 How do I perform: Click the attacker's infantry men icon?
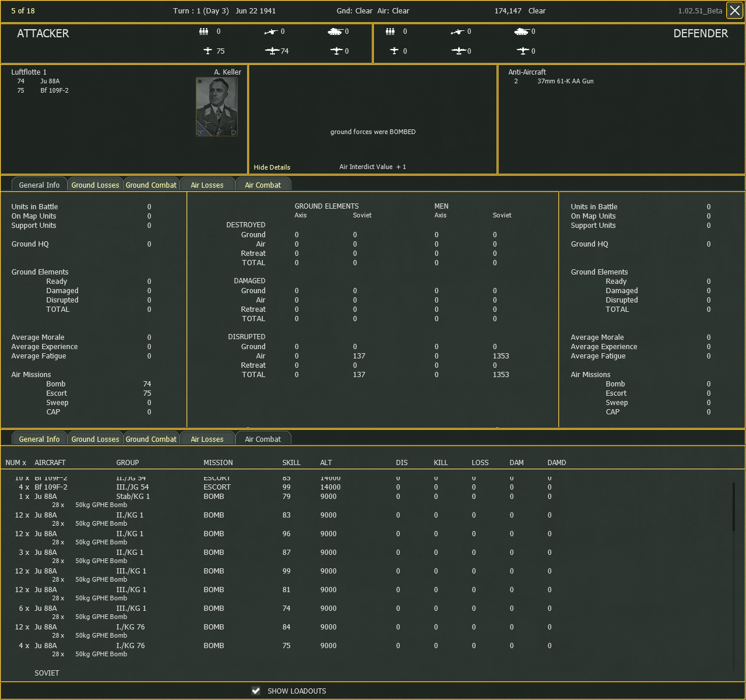203,31
